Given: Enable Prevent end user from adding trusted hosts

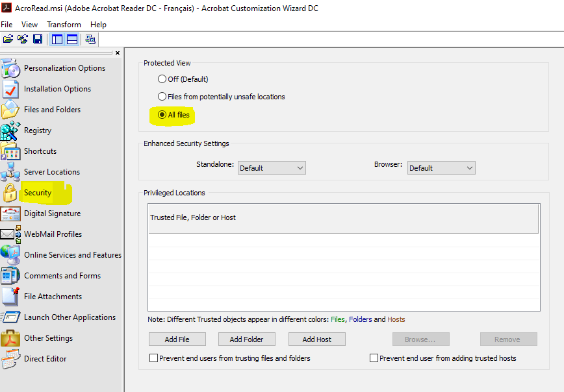Looking at the screenshot, I should (374, 358).
